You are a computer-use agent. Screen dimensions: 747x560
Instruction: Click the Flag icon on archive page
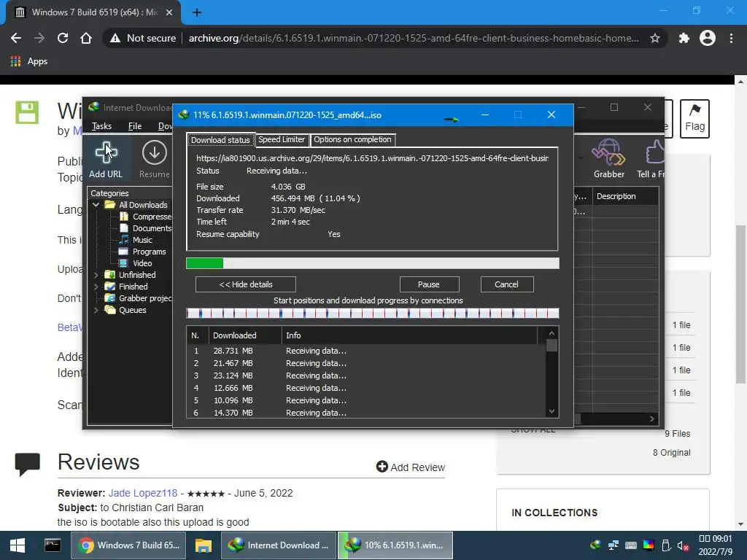(694, 119)
